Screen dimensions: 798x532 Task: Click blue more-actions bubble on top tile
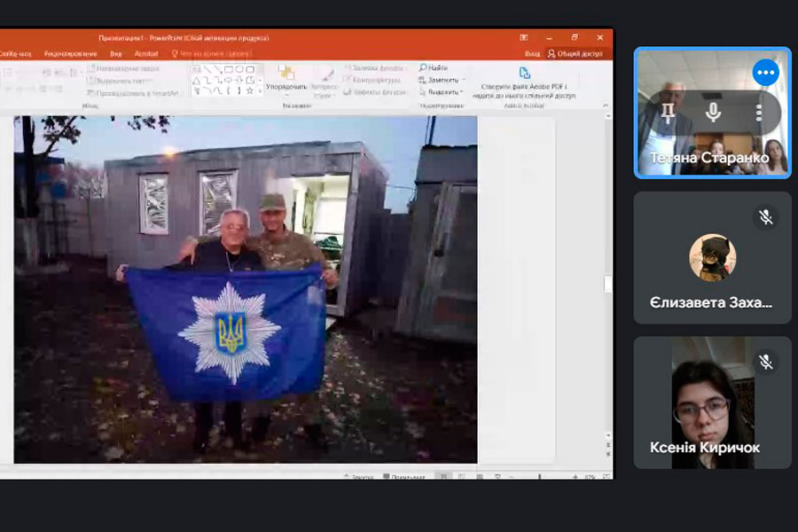coord(766,73)
